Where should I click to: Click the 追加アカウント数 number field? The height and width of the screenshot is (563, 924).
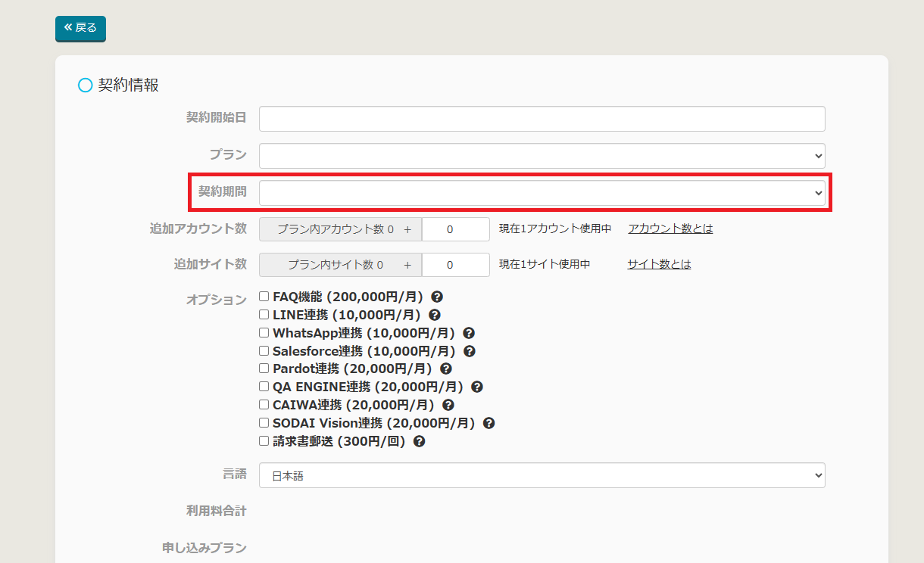(455, 229)
